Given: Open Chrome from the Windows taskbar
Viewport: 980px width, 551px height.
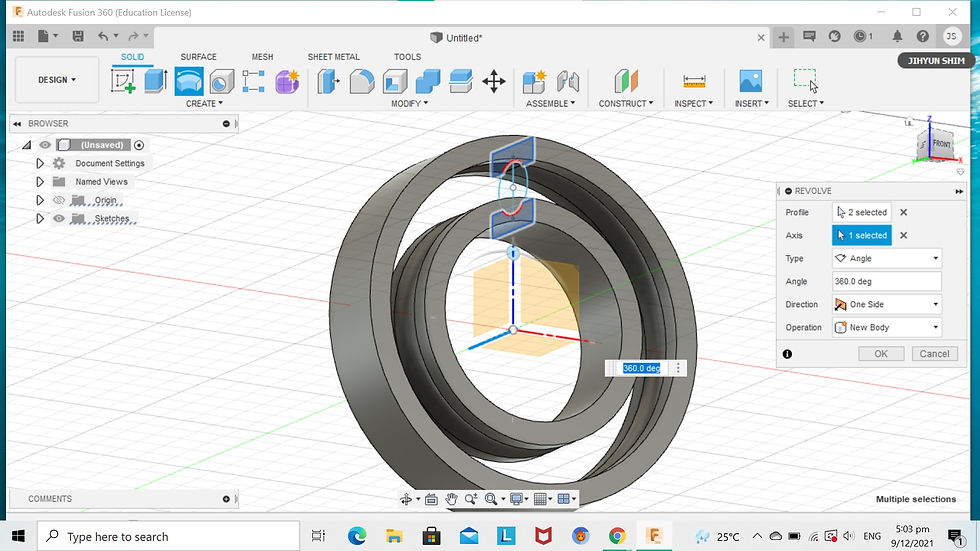Looking at the screenshot, I should pyautogui.click(x=617, y=536).
